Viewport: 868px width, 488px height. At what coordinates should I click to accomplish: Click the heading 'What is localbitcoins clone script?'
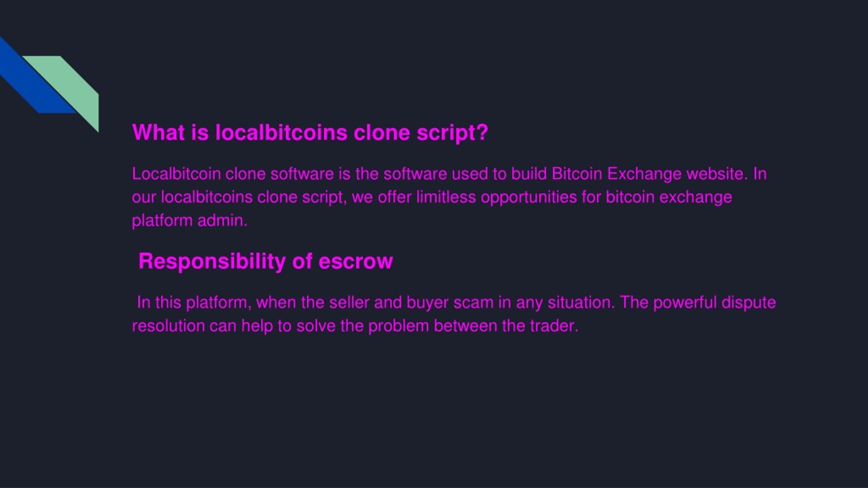310,132
